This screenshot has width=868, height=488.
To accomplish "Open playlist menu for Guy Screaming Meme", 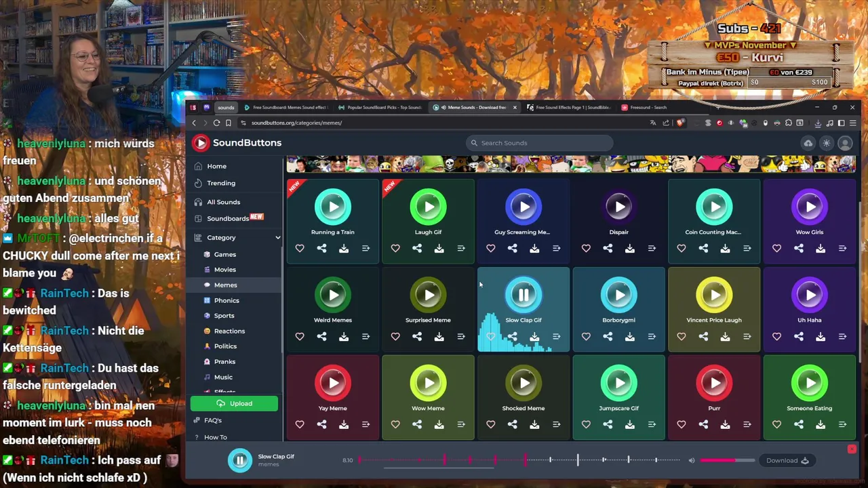I will 556,248.
